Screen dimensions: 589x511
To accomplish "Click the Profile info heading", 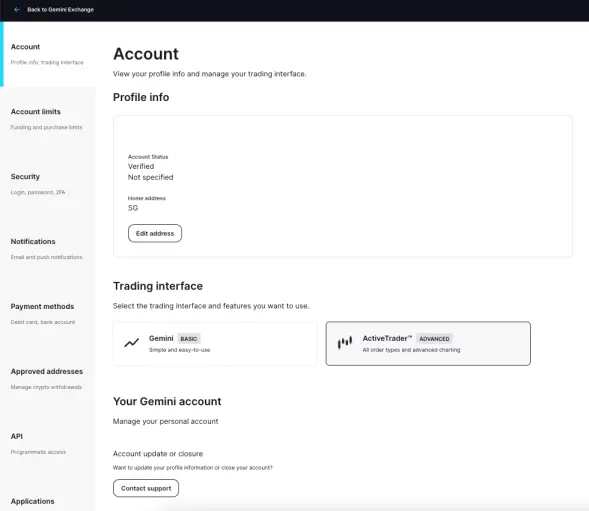I will tap(141, 97).
